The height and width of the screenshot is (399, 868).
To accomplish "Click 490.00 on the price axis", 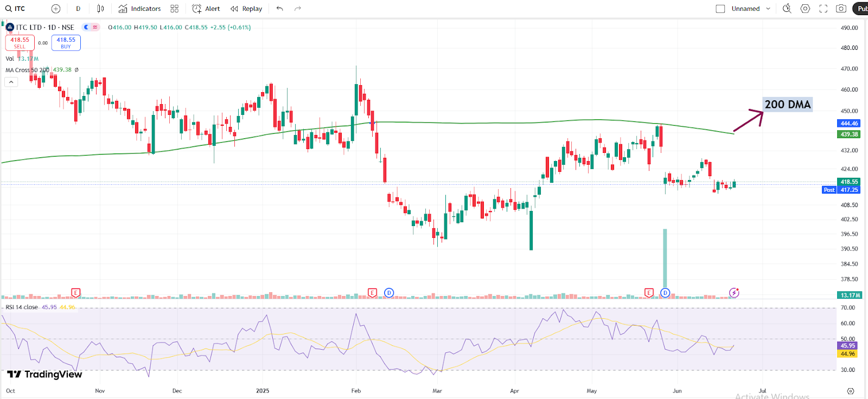I will [x=849, y=28].
